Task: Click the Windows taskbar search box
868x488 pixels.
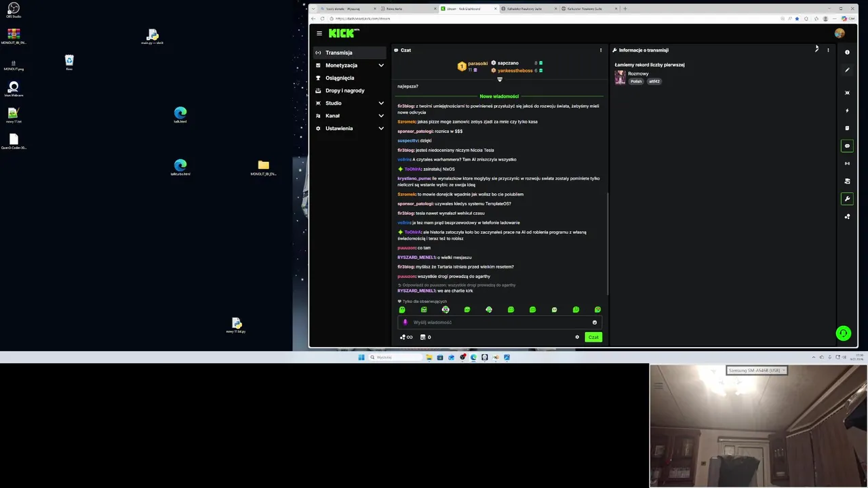Action: pyautogui.click(x=396, y=357)
